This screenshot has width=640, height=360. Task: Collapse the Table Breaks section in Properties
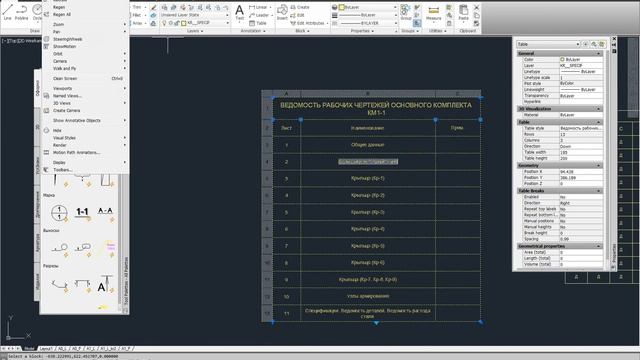click(x=598, y=191)
